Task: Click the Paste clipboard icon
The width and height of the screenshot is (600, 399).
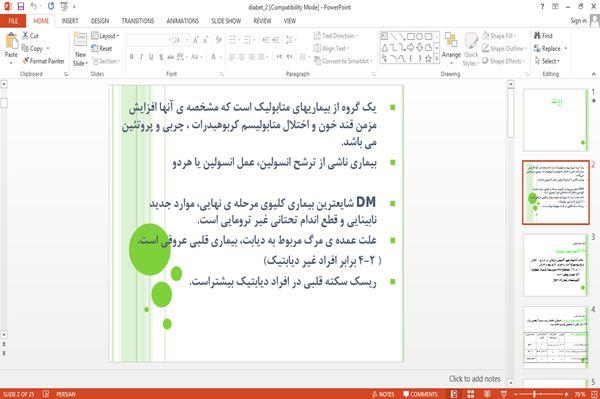Action: pos(11,41)
